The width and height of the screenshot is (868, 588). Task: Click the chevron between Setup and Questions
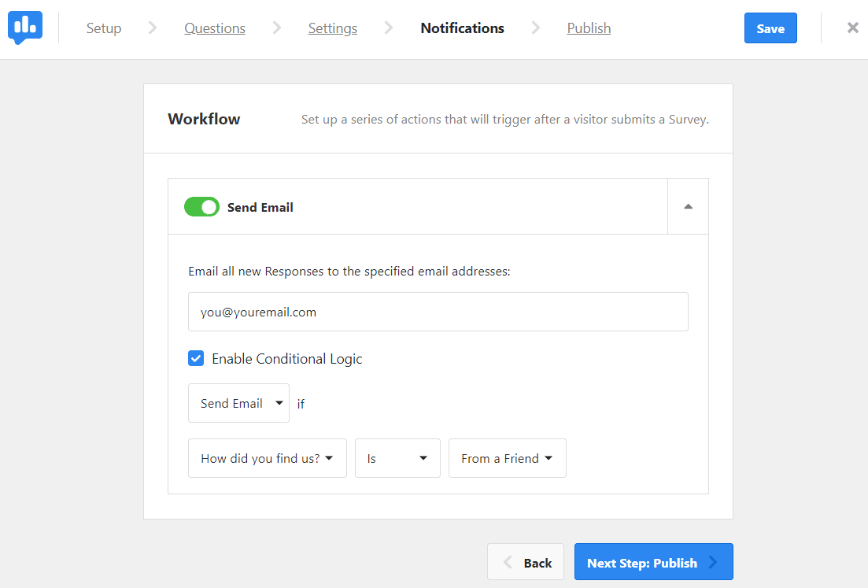tap(152, 28)
